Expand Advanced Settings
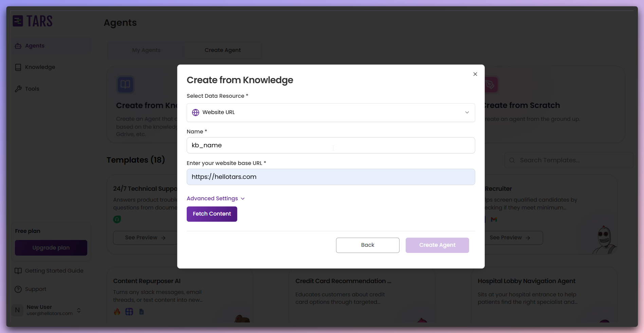 click(216, 198)
